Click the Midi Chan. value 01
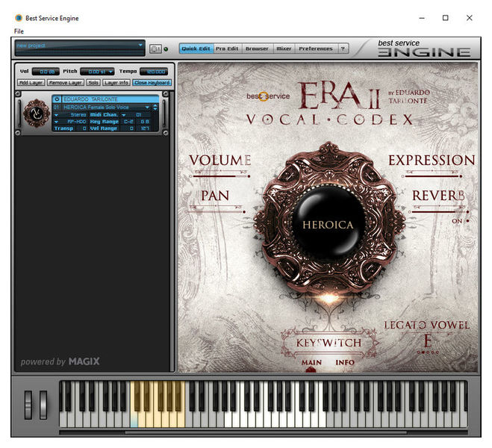 coord(138,115)
